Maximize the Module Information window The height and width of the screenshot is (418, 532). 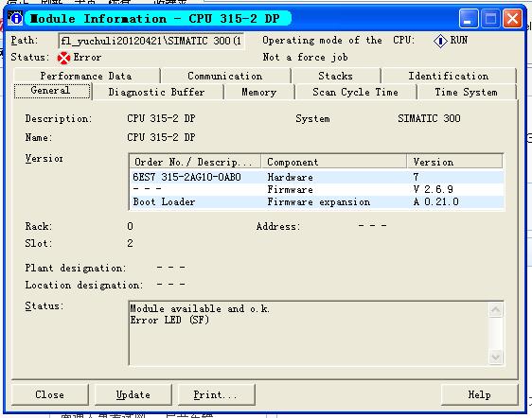click(x=490, y=18)
